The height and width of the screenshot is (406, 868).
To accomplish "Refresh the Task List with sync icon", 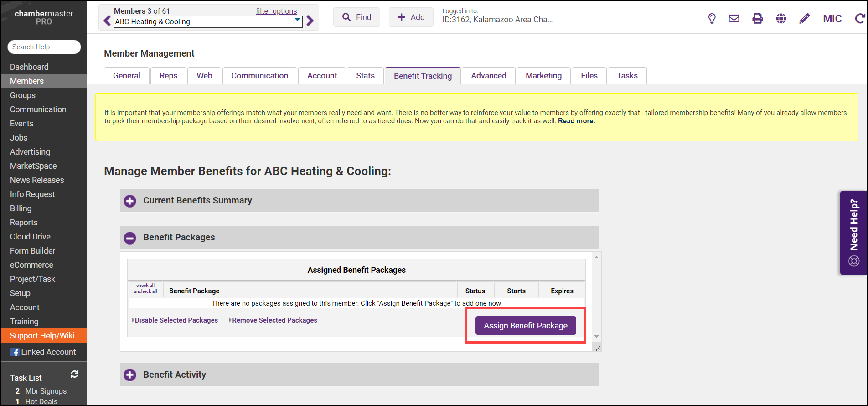I will [x=74, y=375].
